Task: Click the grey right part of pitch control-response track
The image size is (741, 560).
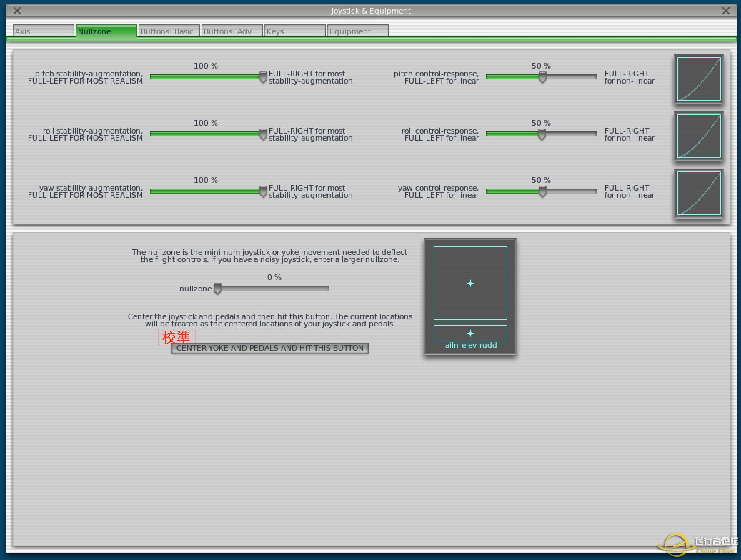Action: point(572,77)
